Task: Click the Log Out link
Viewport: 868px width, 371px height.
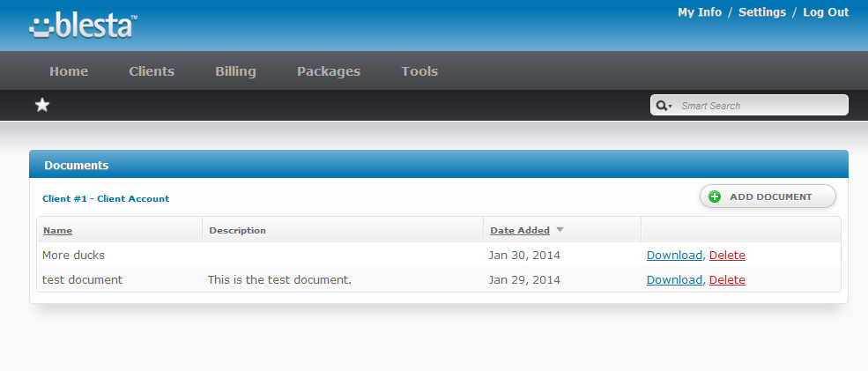Action: [x=826, y=12]
